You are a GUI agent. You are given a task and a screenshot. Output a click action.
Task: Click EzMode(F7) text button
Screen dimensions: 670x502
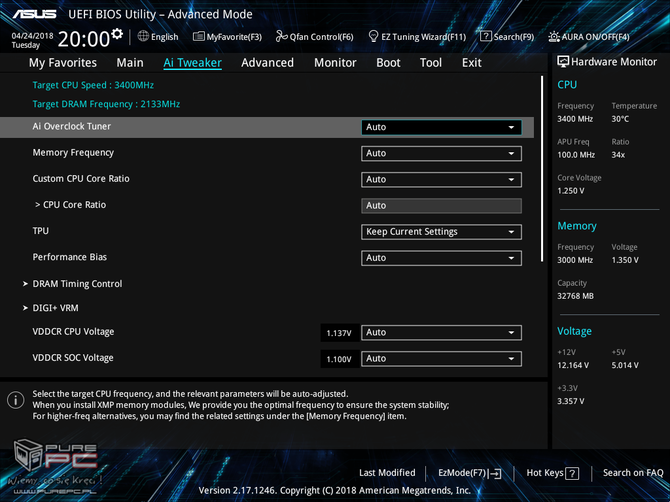pos(462,473)
